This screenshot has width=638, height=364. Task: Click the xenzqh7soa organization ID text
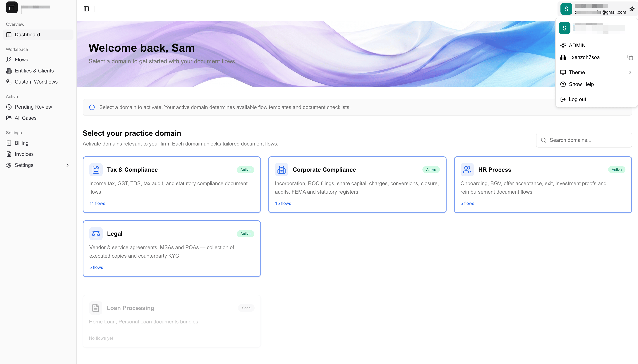[x=586, y=58]
